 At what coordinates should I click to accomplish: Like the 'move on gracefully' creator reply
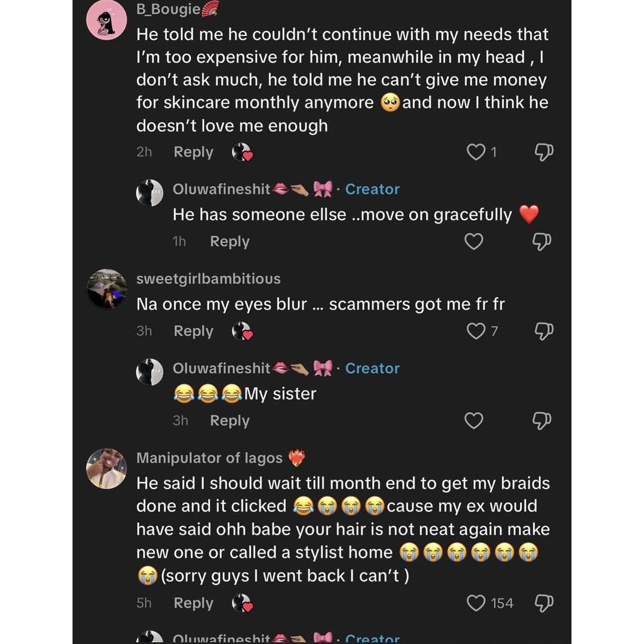click(473, 241)
